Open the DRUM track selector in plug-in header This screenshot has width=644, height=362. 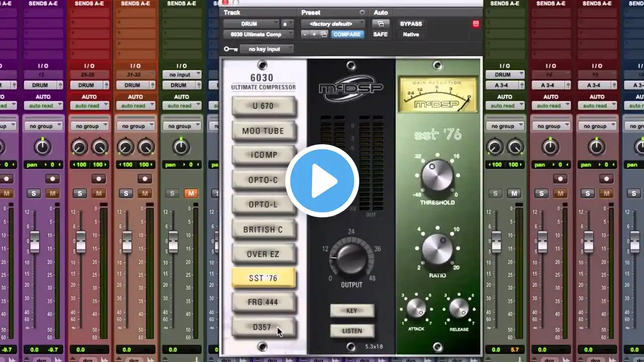tap(251, 24)
